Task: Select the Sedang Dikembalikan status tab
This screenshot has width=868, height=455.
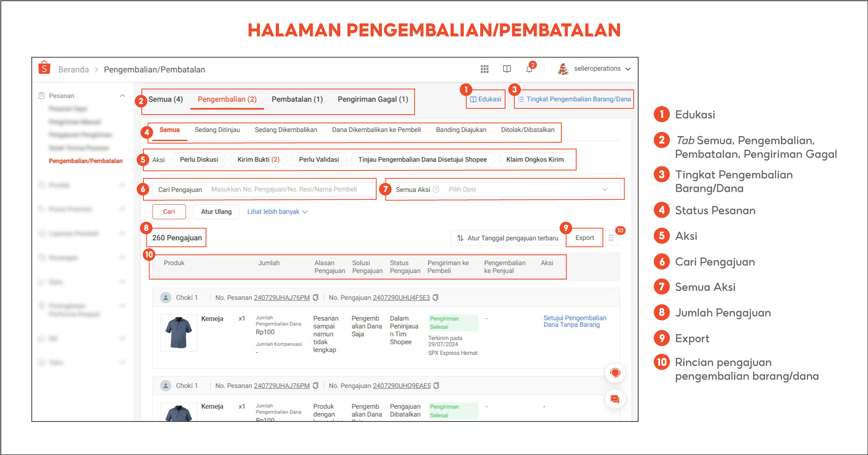Action: pos(286,129)
